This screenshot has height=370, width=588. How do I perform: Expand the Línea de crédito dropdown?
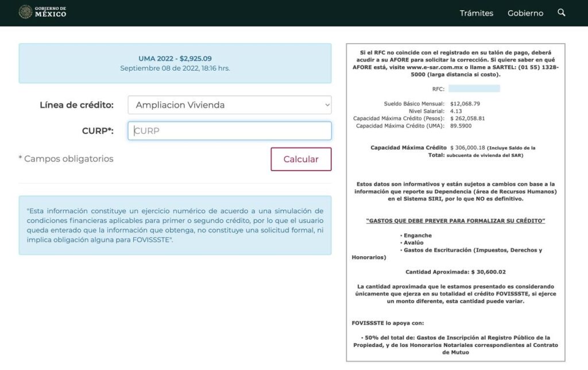click(x=230, y=105)
